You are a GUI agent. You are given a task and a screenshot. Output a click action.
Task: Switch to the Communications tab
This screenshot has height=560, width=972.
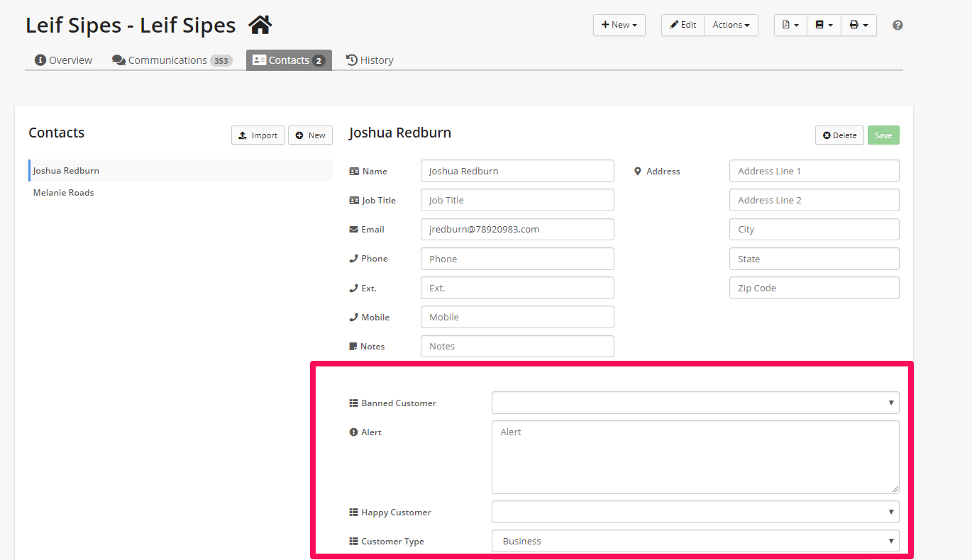pos(172,60)
